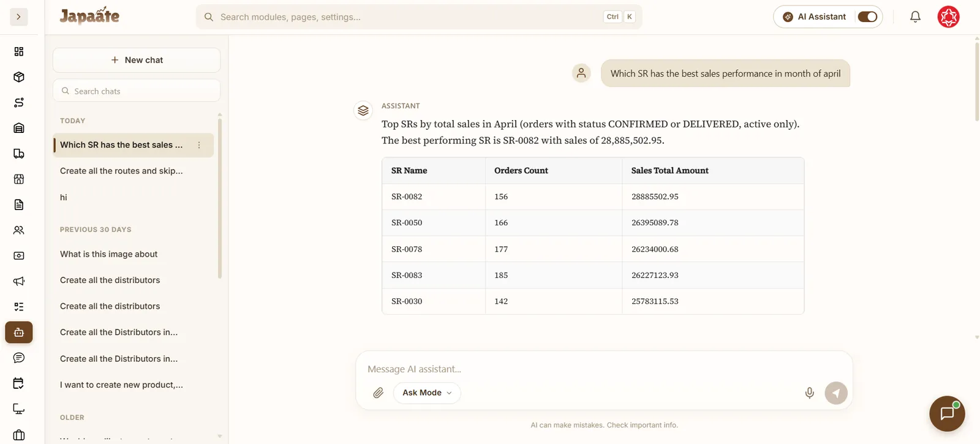
Task: Open the "I want to create new product" chat
Action: tap(121, 385)
